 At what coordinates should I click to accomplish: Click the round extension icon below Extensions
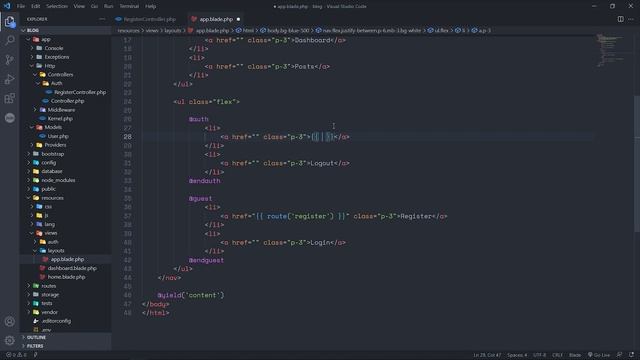click(x=10, y=118)
